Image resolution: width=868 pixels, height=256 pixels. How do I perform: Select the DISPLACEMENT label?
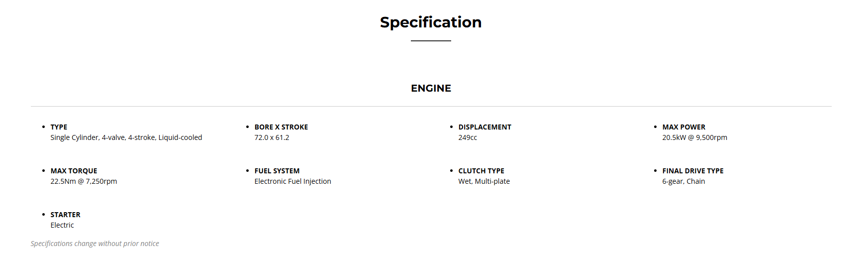coord(484,127)
